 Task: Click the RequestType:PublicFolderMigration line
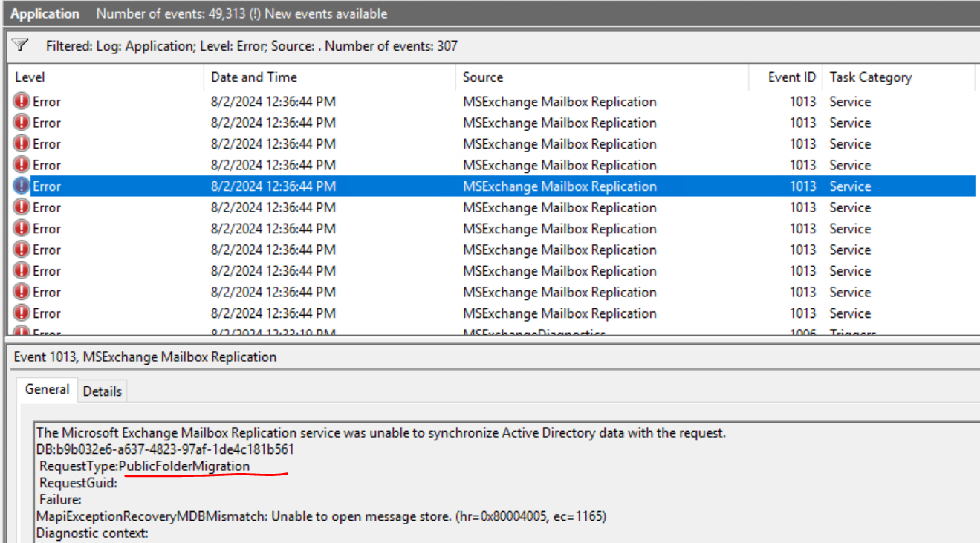click(x=145, y=466)
